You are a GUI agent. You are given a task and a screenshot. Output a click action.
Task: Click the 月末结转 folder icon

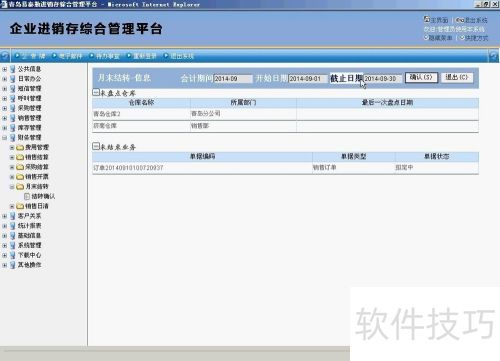click(20, 186)
